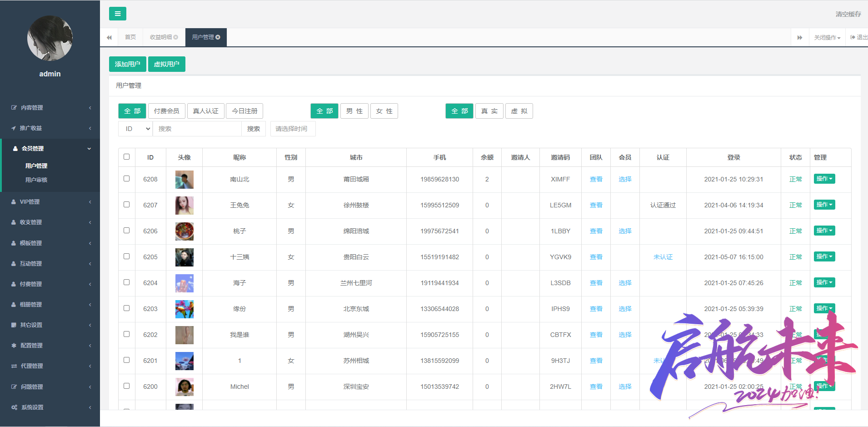The image size is (868, 427).
Task: Check the row checkbox for user 6202
Action: tap(127, 334)
